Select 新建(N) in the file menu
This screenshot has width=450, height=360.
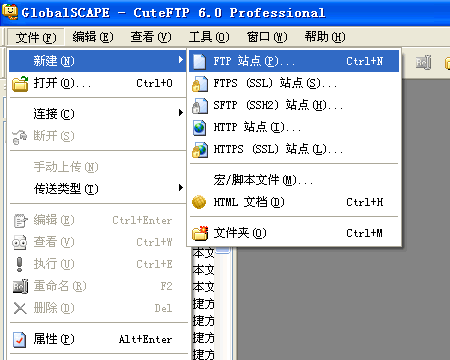97,61
